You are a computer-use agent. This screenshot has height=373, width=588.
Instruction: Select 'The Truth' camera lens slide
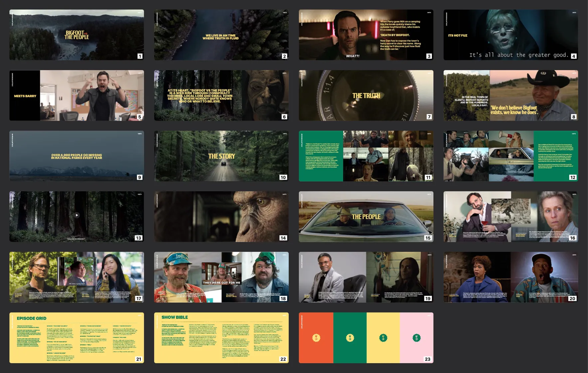(366, 95)
